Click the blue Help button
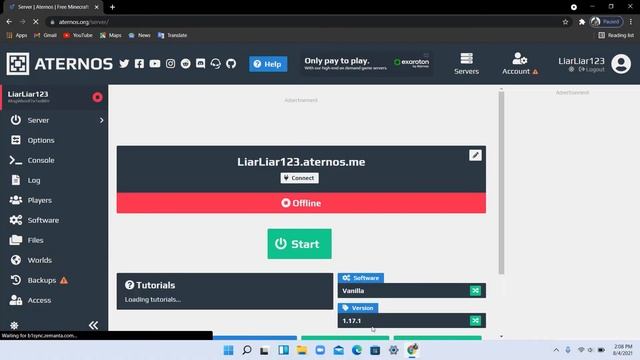 click(x=268, y=64)
